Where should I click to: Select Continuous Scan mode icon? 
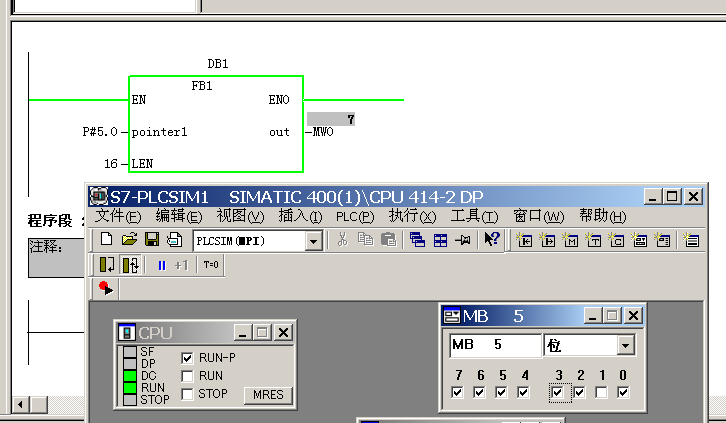coord(131,265)
